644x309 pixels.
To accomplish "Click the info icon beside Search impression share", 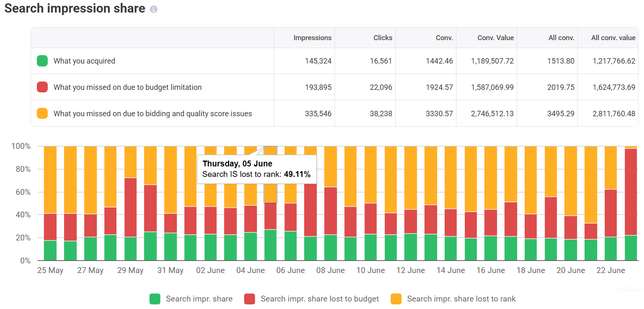I will (154, 10).
